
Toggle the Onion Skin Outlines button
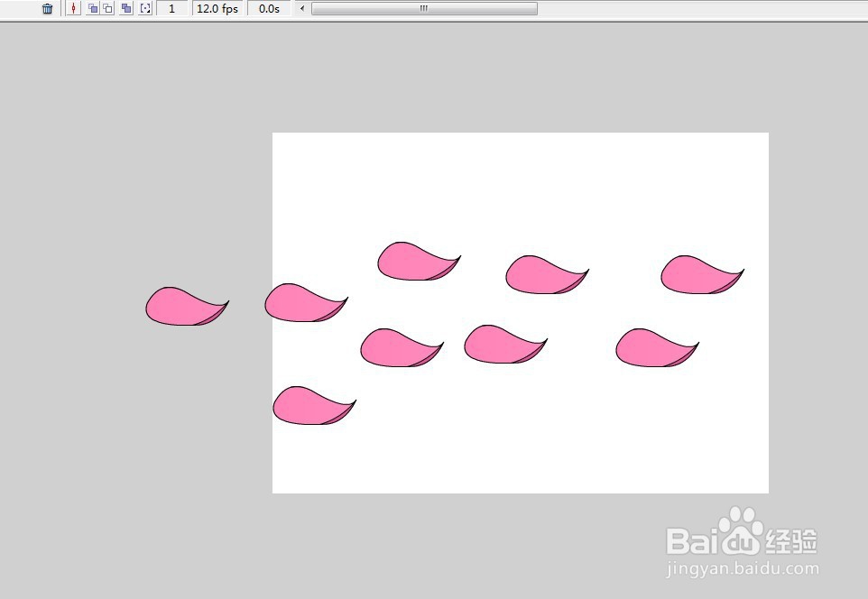coord(108,8)
